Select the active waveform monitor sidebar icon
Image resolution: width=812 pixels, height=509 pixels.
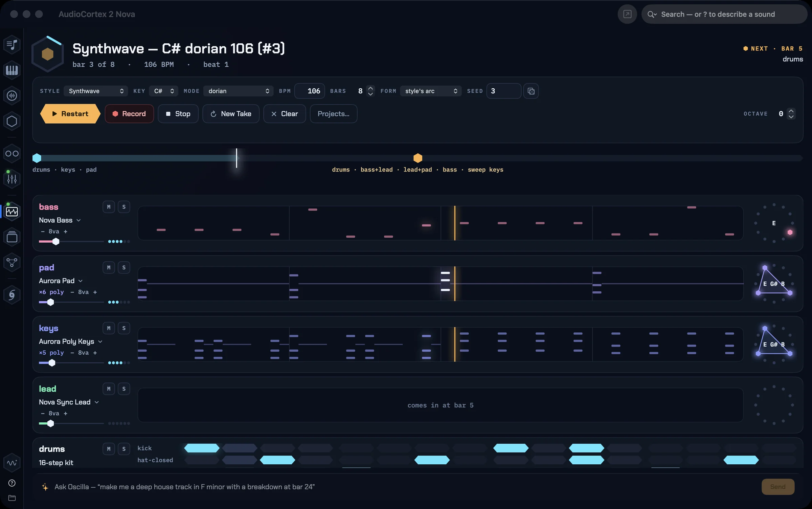[x=12, y=212]
